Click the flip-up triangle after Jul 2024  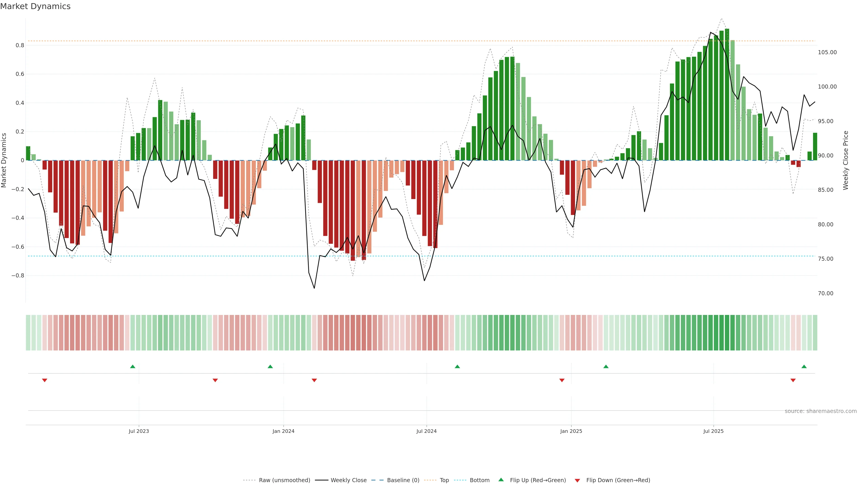[x=457, y=366]
